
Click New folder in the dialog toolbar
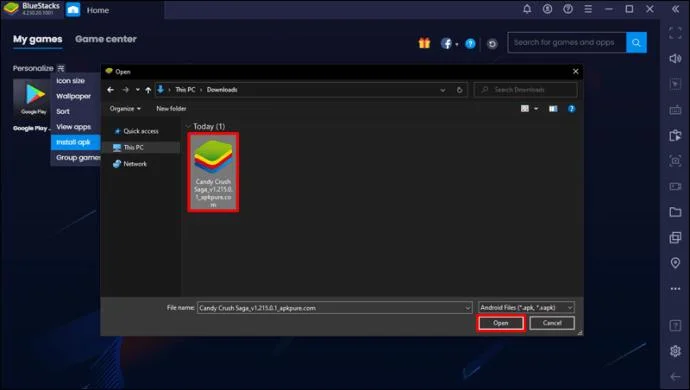(x=171, y=109)
